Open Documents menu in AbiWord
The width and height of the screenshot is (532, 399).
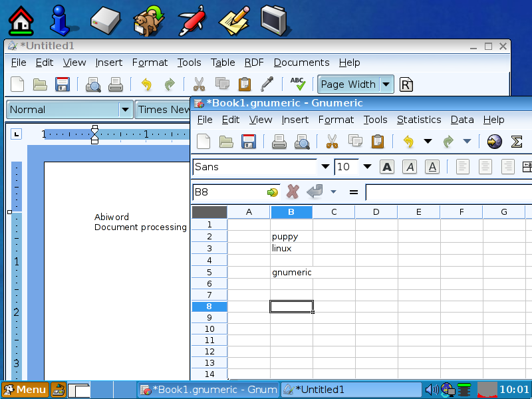pos(301,63)
